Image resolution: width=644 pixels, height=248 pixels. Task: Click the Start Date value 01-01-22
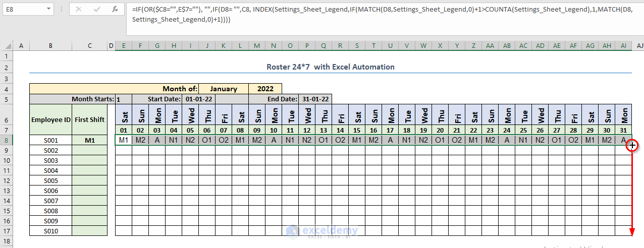point(198,99)
